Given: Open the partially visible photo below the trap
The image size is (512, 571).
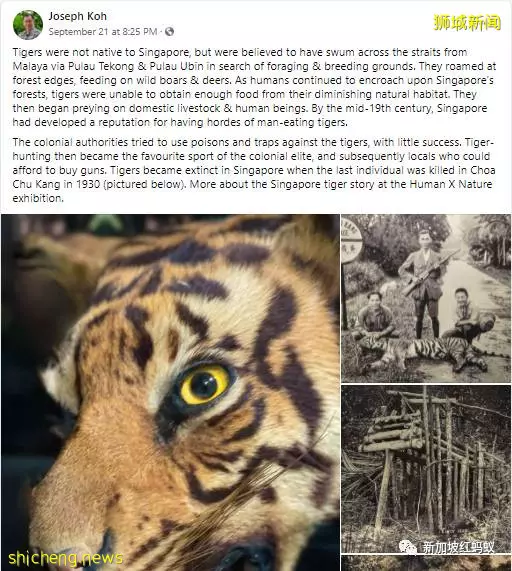Looking at the screenshot, I should (x=426, y=563).
